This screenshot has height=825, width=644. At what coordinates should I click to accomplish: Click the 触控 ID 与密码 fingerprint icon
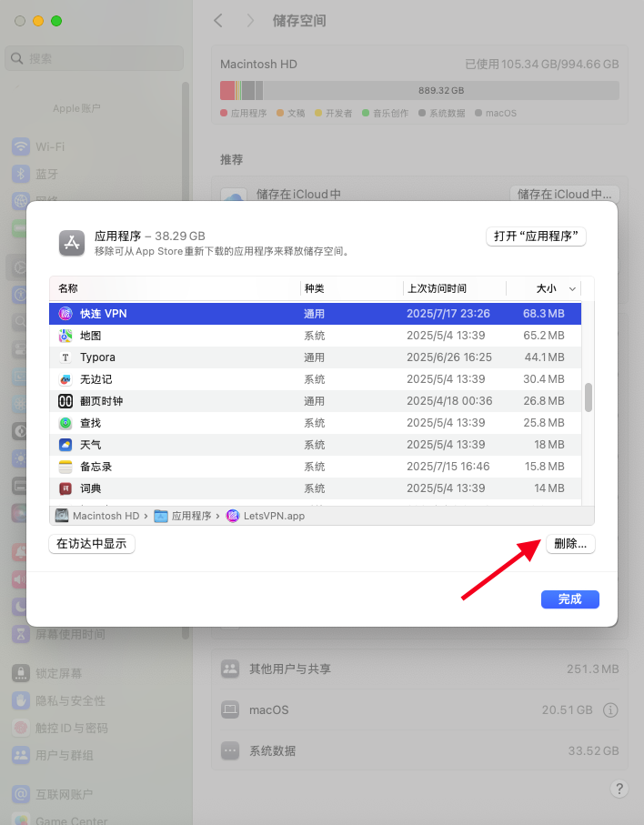click(21, 728)
